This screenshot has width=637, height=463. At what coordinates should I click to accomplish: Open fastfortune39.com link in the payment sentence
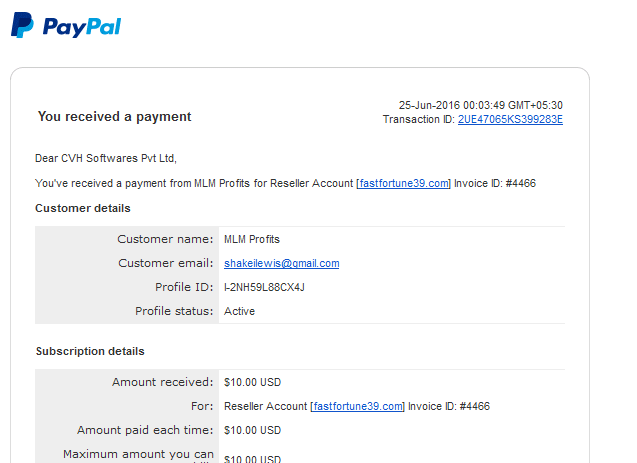404,184
